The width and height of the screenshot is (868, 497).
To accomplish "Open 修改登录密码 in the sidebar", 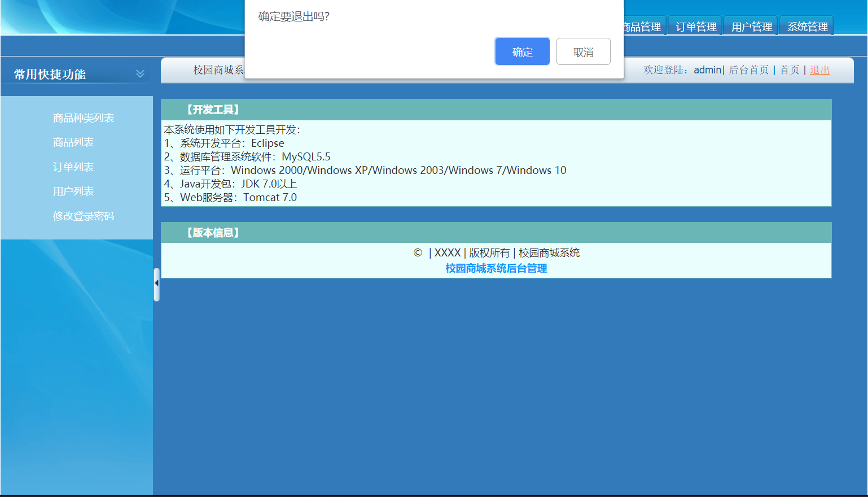I will click(84, 216).
